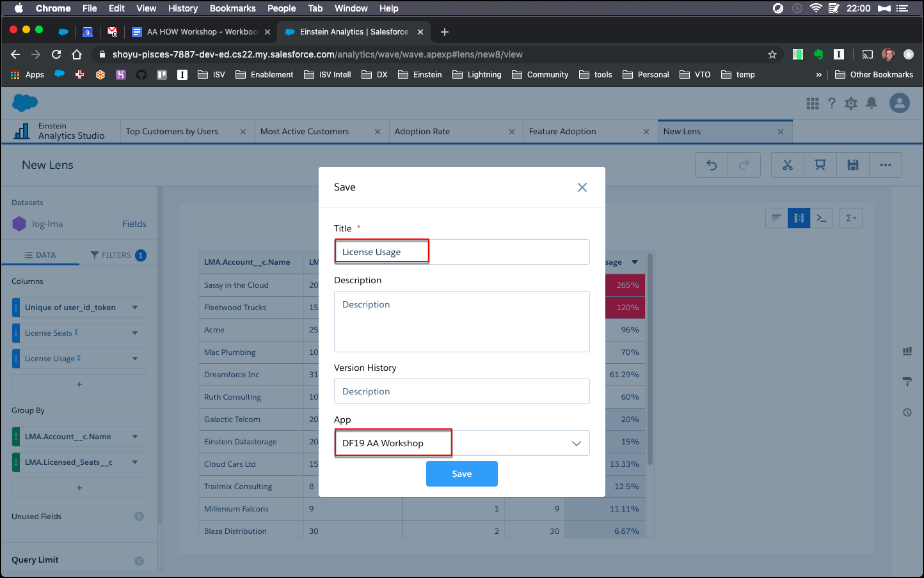Screen dimensions: 924x578
Task: Open the chart properties icon on right rail
Action: 907,351
